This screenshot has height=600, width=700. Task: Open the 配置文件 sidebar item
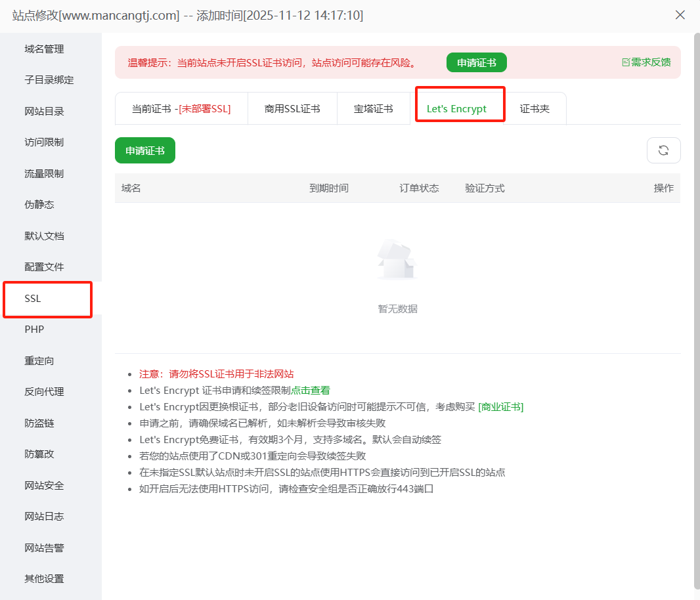44,267
